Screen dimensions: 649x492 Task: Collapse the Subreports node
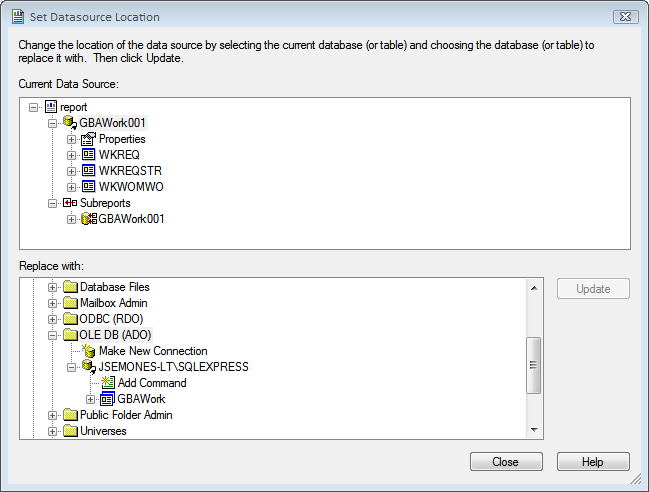tap(52, 203)
